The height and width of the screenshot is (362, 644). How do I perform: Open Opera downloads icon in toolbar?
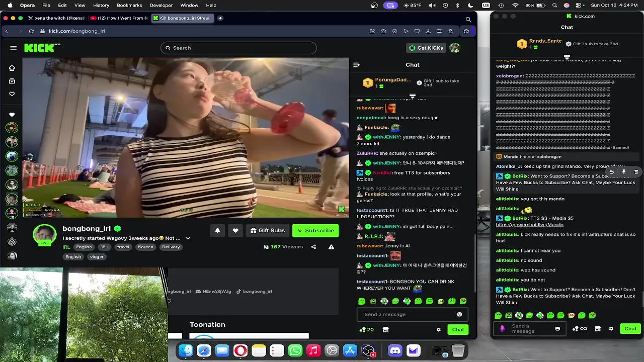(428, 31)
